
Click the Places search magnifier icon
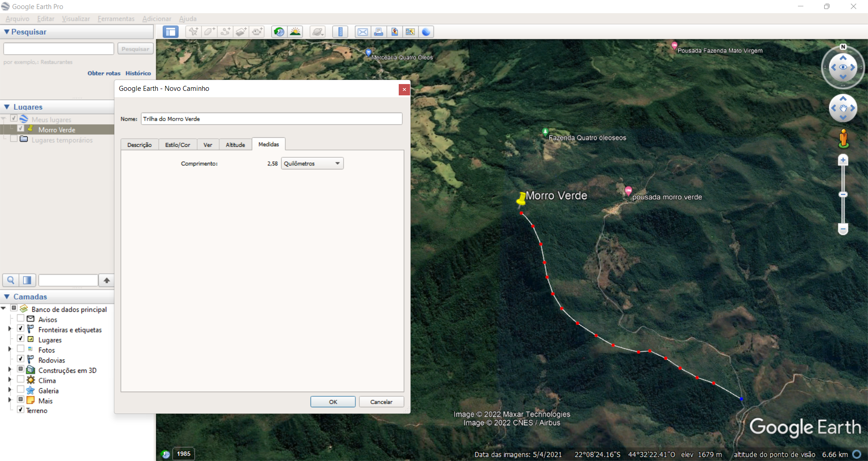pyautogui.click(x=11, y=280)
